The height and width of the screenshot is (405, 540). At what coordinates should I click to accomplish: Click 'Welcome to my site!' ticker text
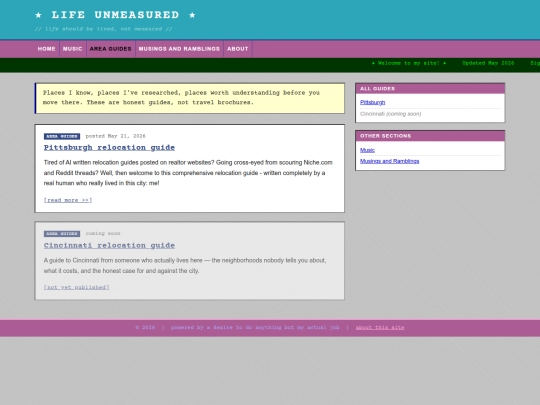(x=409, y=63)
